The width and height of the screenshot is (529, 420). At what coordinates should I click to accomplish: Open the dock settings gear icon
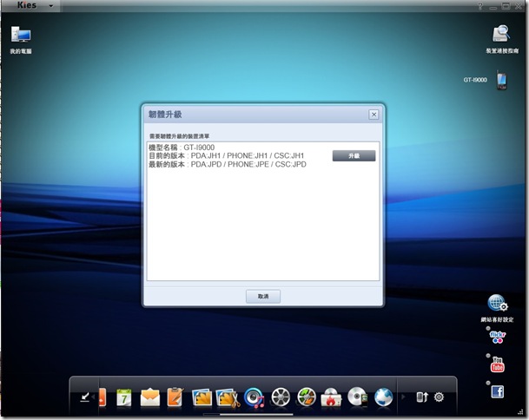tap(439, 397)
